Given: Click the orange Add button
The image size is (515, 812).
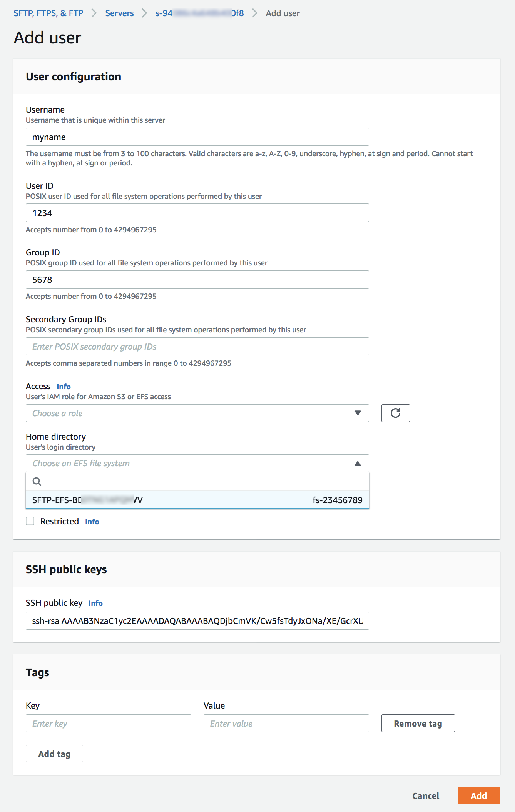Looking at the screenshot, I should (x=478, y=795).
